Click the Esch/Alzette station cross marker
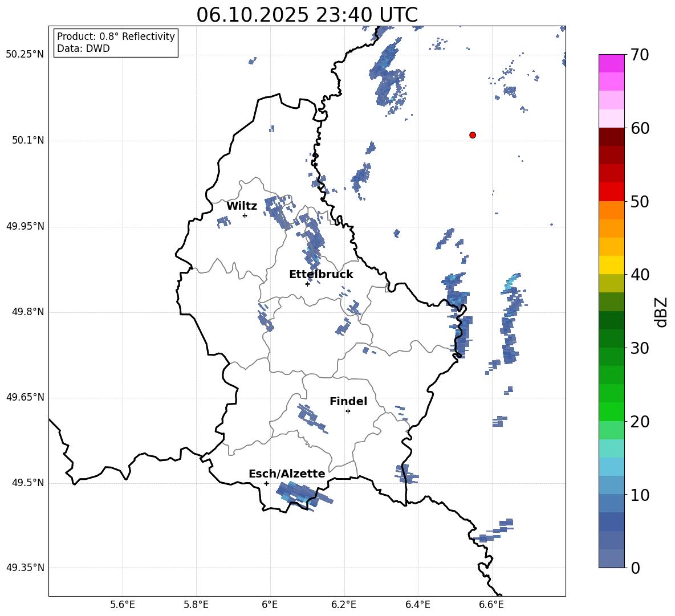The width and height of the screenshot is (675, 616). (x=266, y=483)
